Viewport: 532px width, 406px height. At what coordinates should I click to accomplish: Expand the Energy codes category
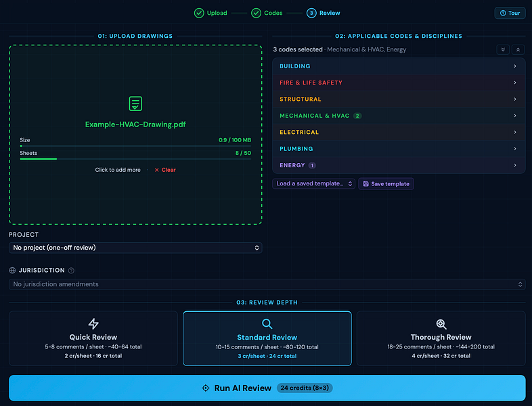point(399,165)
